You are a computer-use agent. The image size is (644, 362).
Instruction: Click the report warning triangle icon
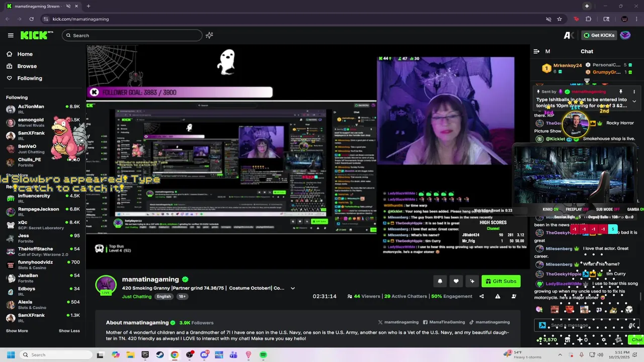[498, 296]
